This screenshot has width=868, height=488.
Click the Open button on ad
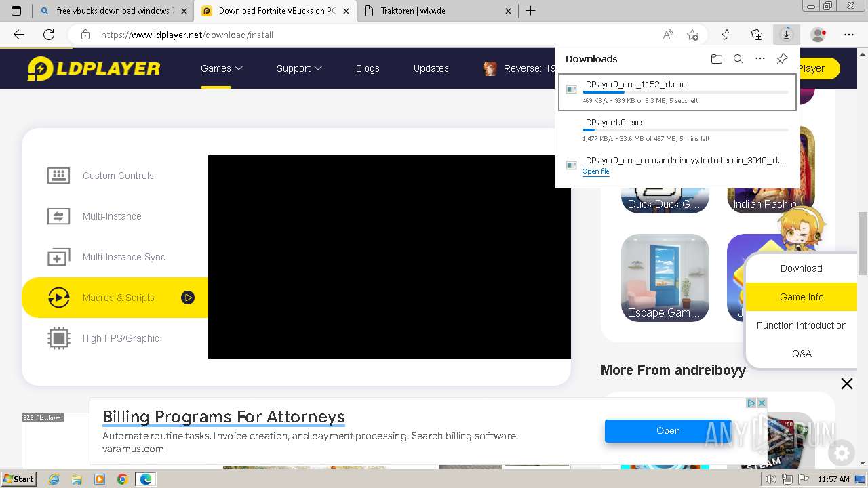(x=668, y=430)
